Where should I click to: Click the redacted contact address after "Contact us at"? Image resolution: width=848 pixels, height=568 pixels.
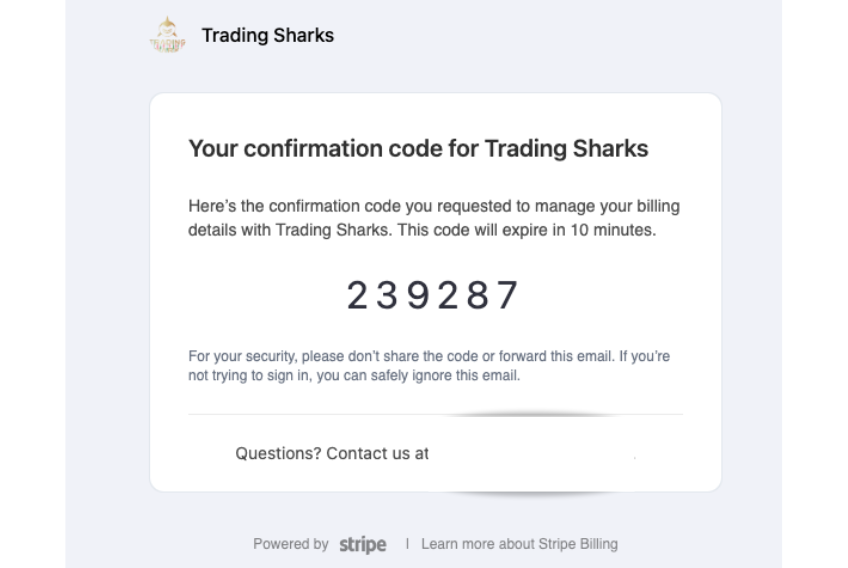click(x=530, y=453)
